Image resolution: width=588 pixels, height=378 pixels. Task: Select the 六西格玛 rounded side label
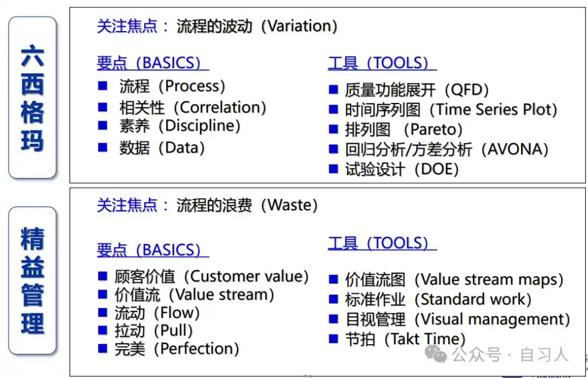pos(32,97)
